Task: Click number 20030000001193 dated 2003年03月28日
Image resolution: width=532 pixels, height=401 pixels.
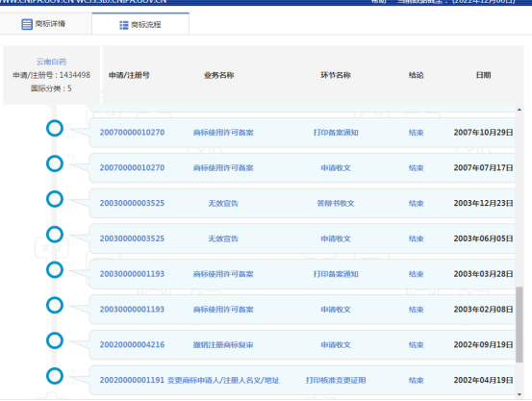Action: (x=132, y=274)
